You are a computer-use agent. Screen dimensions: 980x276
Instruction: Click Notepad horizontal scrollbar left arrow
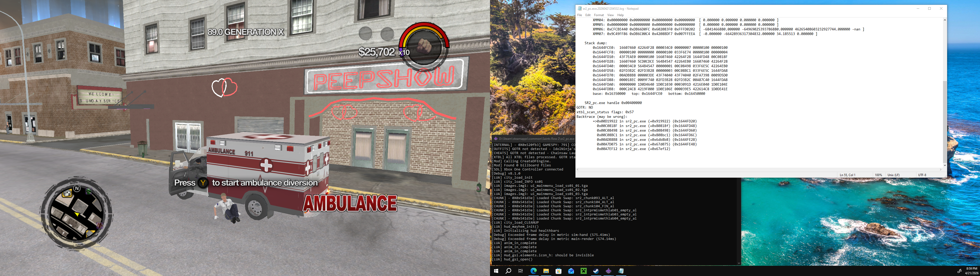pyautogui.click(x=578, y=170)
